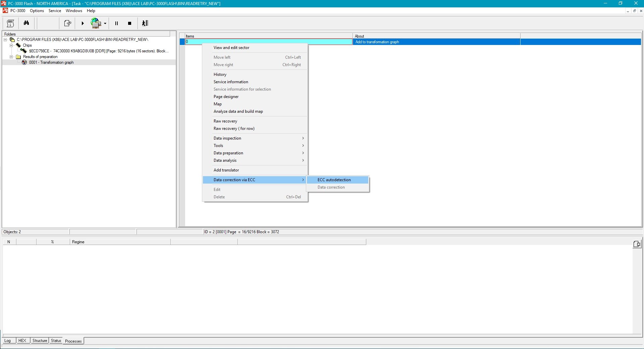Viewport: 644px width, 349px height.
Task: Collapse the root READRETRY_NEW folder node
Action: tap(5, 40)
